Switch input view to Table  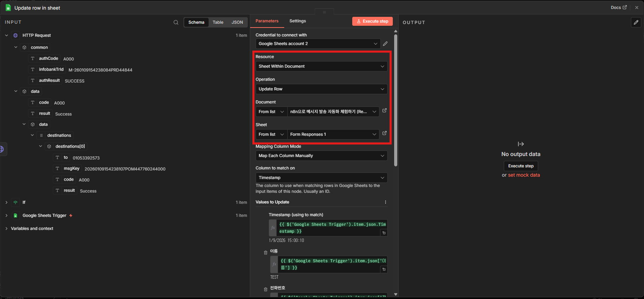pyautogui.click(x=218, y=22)
